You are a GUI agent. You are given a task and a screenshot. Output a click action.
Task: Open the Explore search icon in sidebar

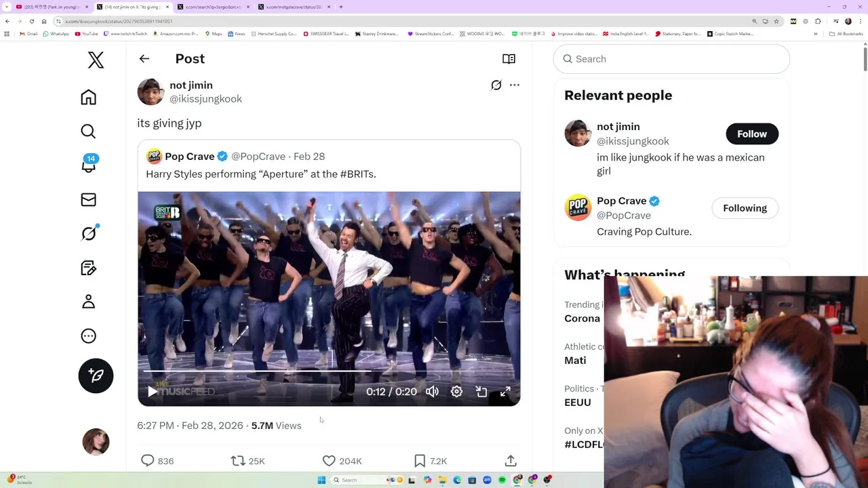click(x=88, y=131)
